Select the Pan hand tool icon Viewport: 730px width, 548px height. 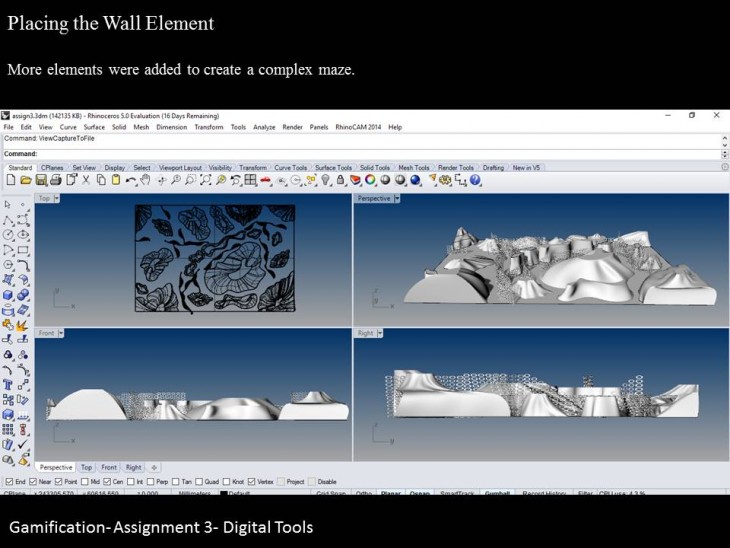pos(146,180)
